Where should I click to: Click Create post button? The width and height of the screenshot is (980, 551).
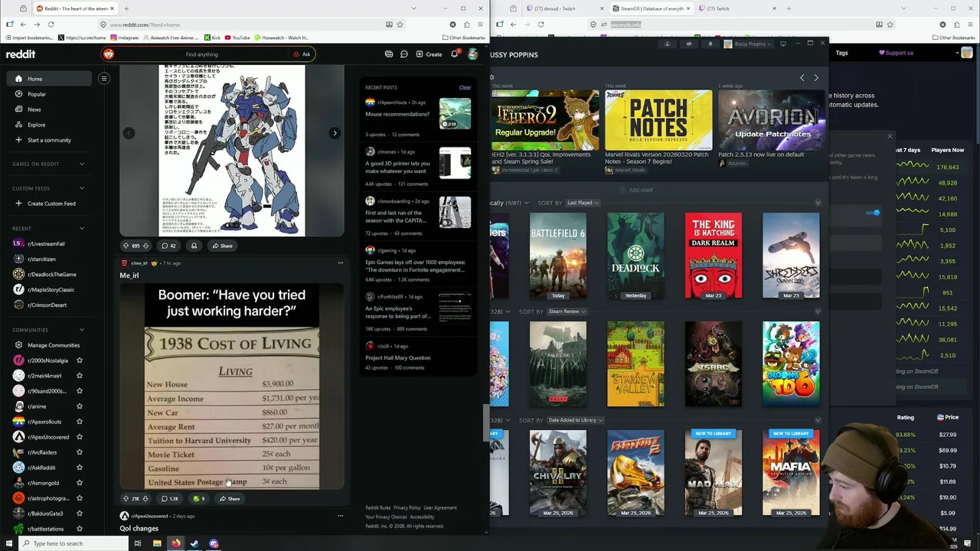(429, 54)
